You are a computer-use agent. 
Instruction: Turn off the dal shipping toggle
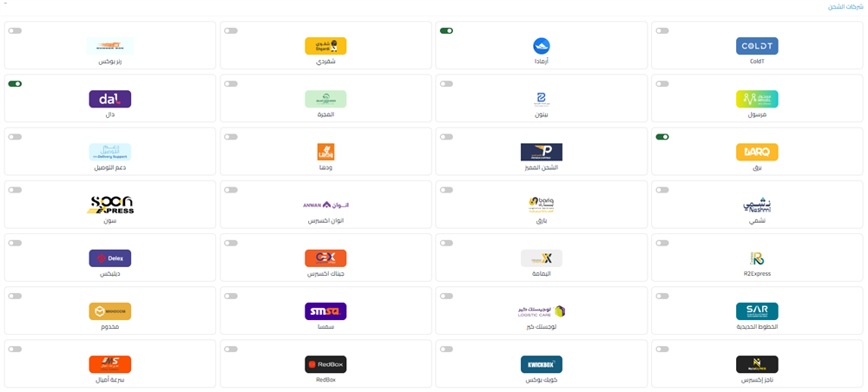(x=15, y=84)
